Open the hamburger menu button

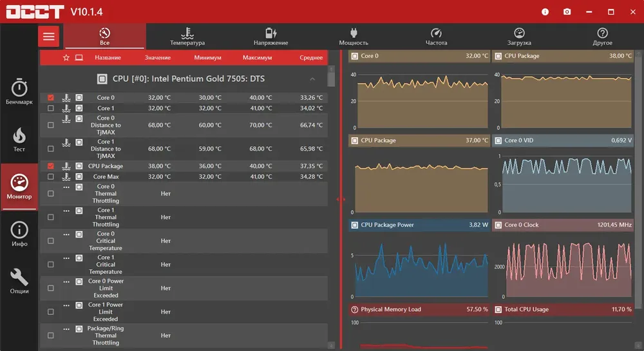point(49,37)
